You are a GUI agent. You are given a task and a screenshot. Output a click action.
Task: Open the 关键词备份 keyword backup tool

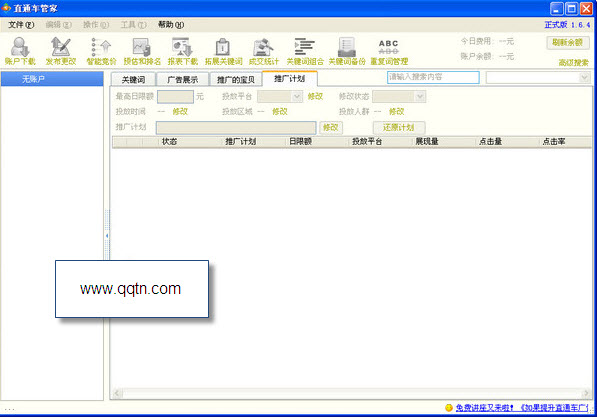click(x=346, y=51)
